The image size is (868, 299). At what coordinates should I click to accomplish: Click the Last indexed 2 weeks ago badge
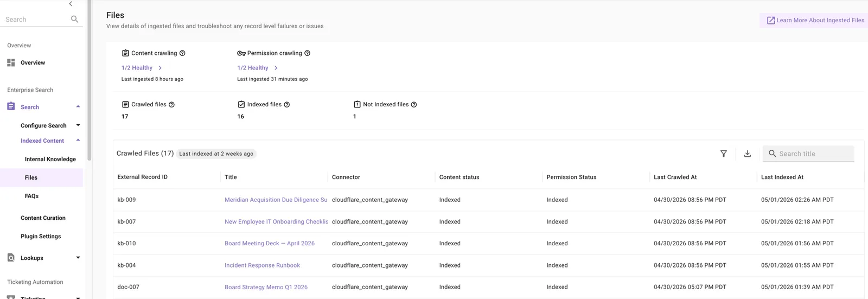(x=216, y=154)
